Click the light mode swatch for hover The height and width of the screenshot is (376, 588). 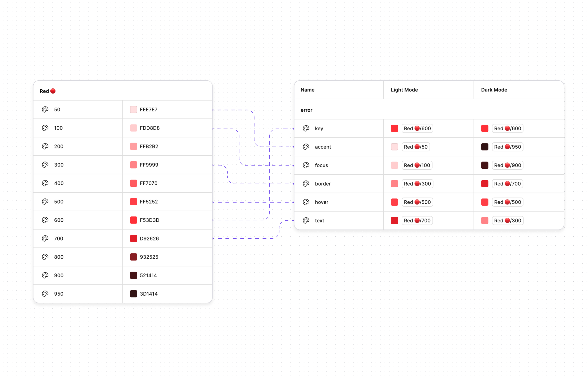[x=394, y=202]
